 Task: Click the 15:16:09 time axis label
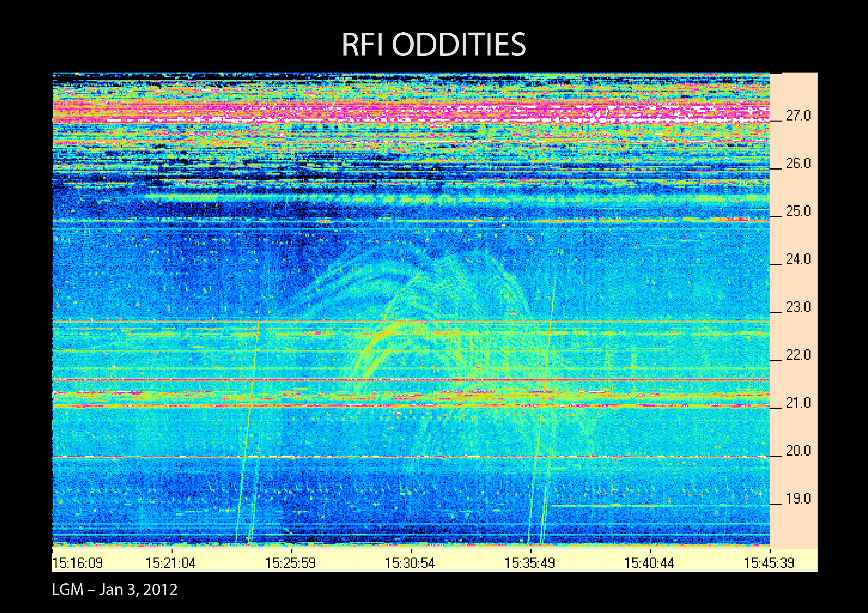[78, 563]
